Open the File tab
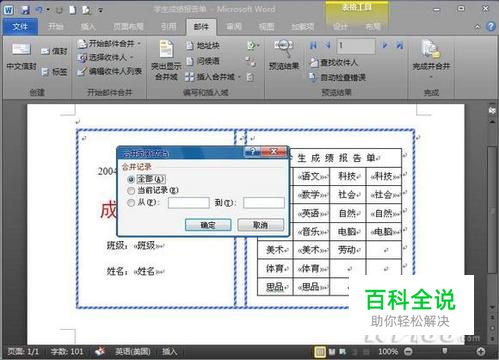499x360 pixels. pos(20,27)
